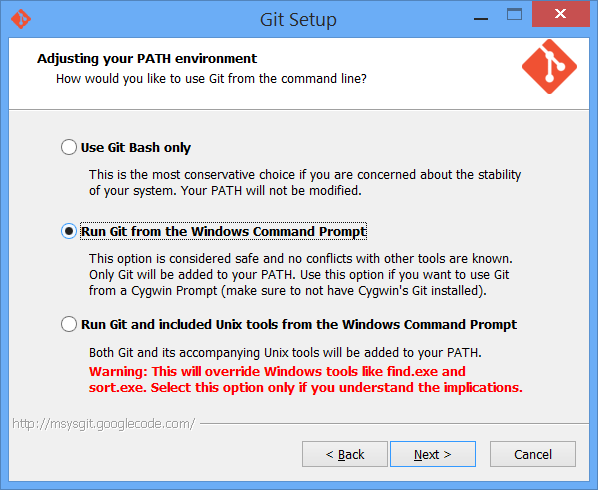Open the Git icon system menu in title bar
598x490 pixels.
(x=21, y=19)
